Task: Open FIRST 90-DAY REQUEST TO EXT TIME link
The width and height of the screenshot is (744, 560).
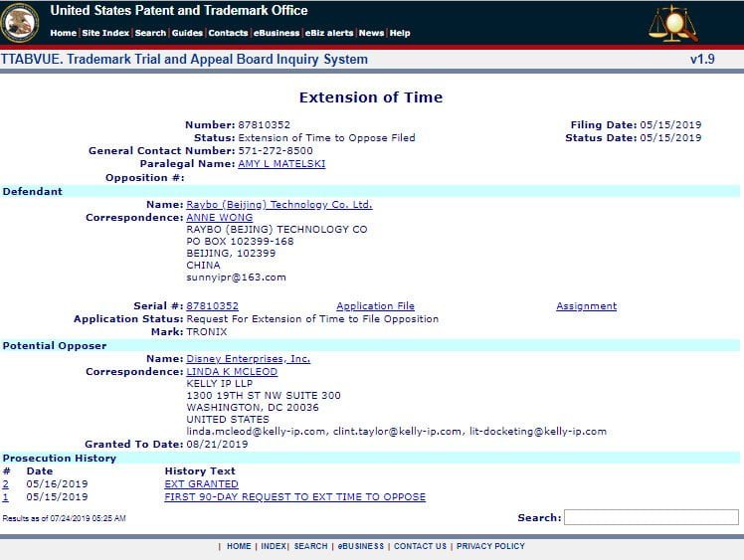Action: tap(294, 497)
